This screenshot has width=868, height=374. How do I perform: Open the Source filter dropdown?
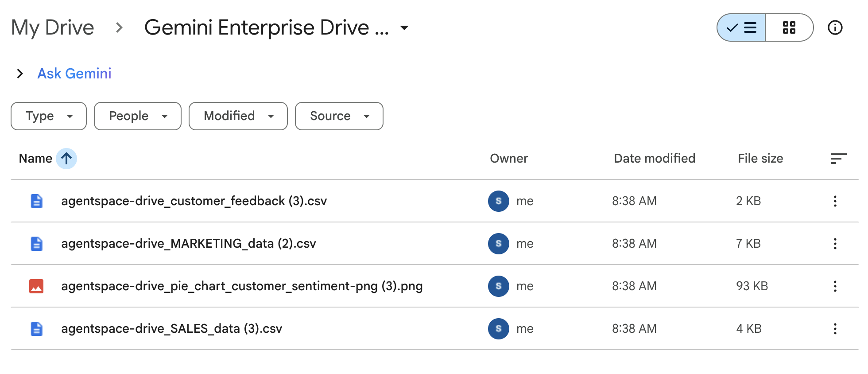tap(339, 116)
